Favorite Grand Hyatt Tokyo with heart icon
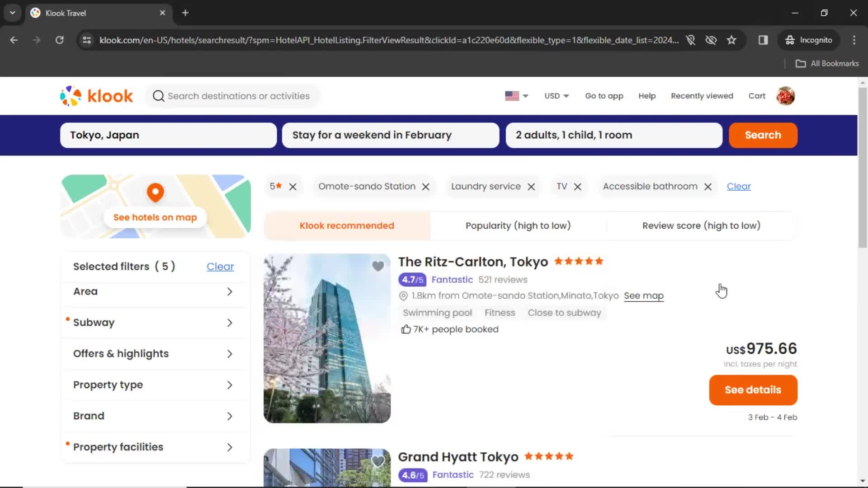Viewport: 868px width, 488px height. 378,461
